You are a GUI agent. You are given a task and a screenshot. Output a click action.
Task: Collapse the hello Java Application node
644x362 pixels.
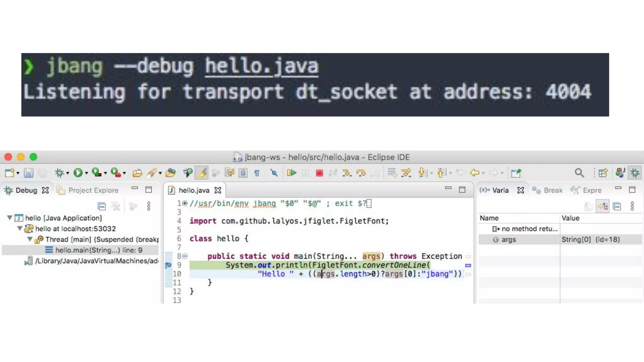[10, 217]
